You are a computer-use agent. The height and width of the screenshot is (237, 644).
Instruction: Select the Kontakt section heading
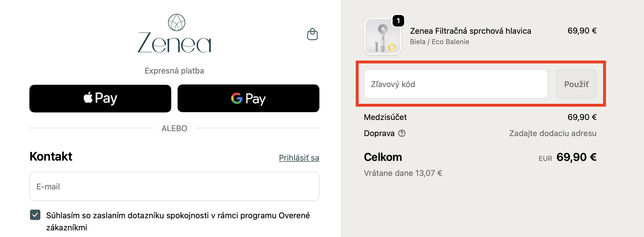[x=51, y=157]
